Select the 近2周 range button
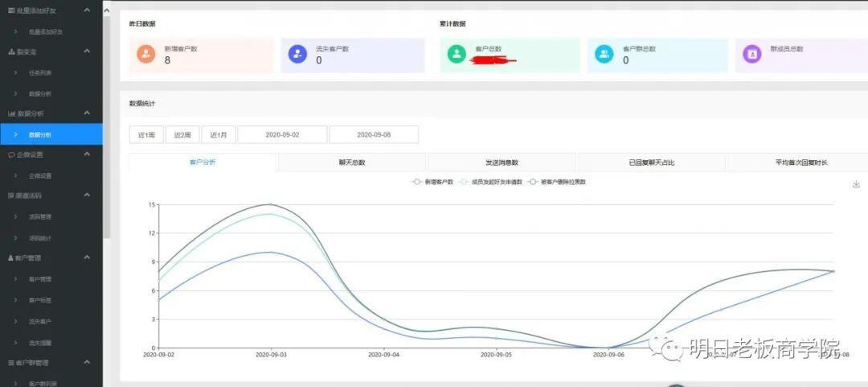The width and height of the screenshot is (868, 387). click(182, 134)
